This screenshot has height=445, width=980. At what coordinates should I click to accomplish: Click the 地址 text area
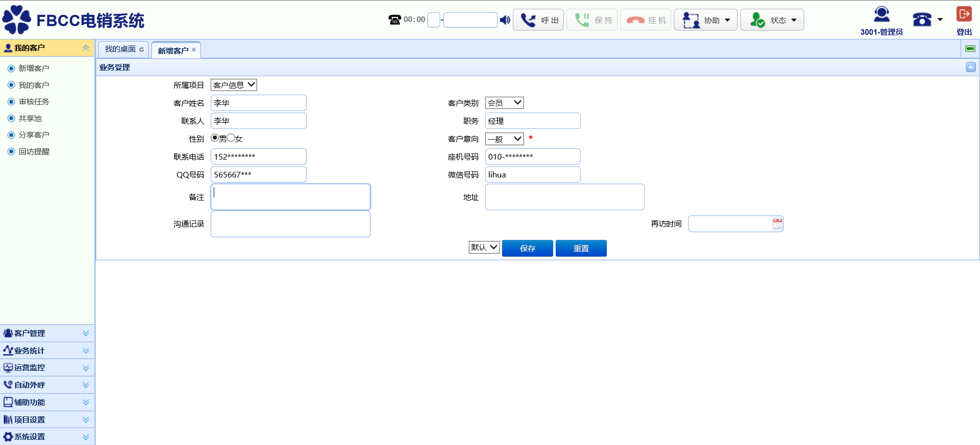(565, 197)
